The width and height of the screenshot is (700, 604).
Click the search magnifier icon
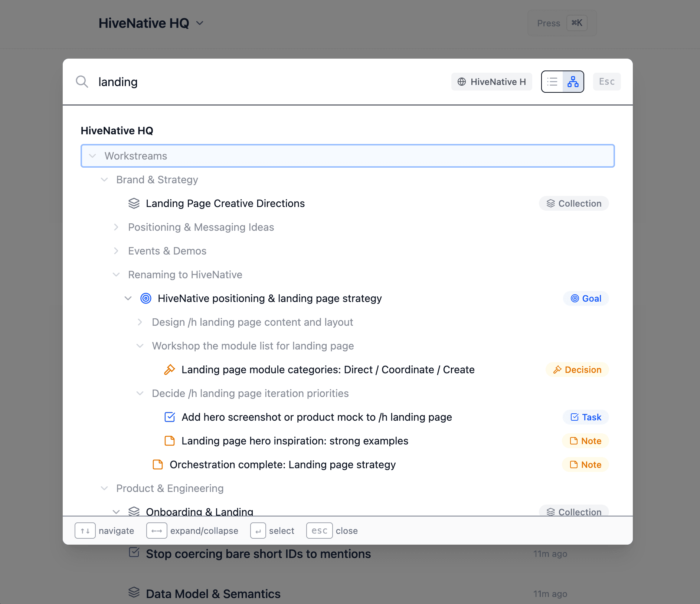point(82,82)
